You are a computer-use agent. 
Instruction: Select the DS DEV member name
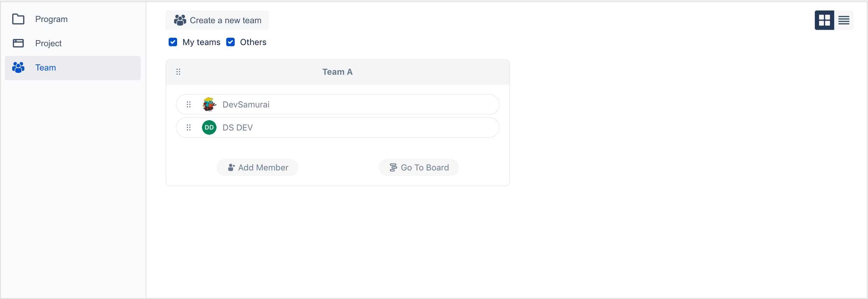pyautogui.click(x=238, y=127)
